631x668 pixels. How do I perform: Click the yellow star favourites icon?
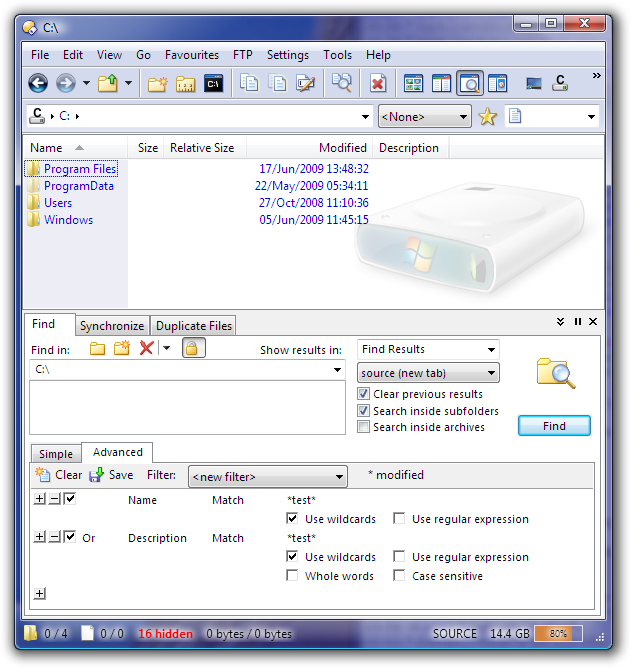tap(487, 117)
